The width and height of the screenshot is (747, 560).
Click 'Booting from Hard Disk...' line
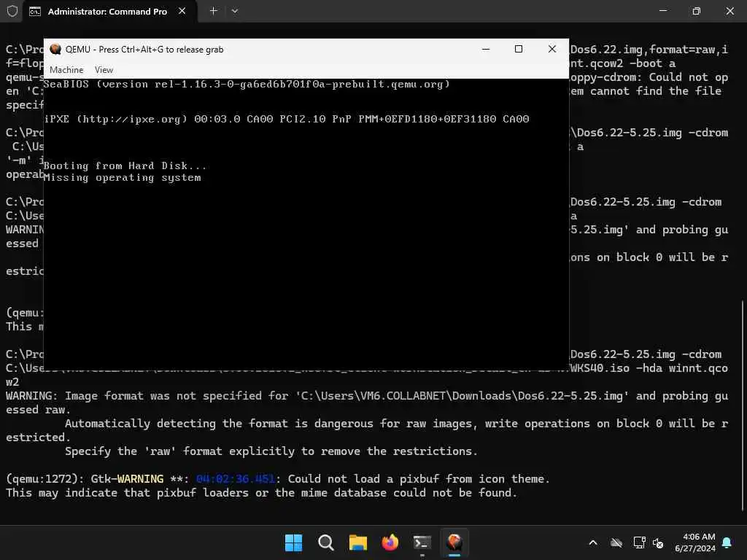tap(125, 166)
